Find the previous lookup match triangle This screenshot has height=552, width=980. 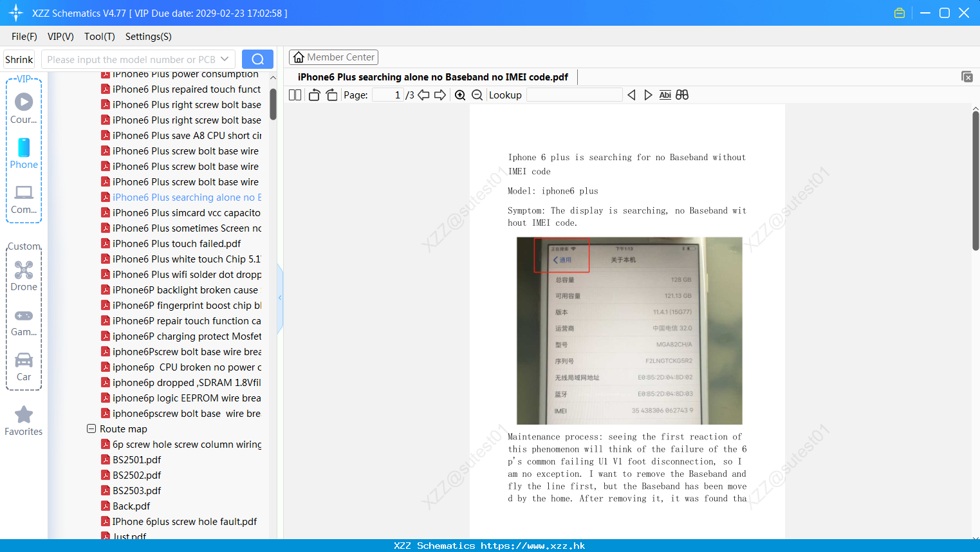click(631, 95)
